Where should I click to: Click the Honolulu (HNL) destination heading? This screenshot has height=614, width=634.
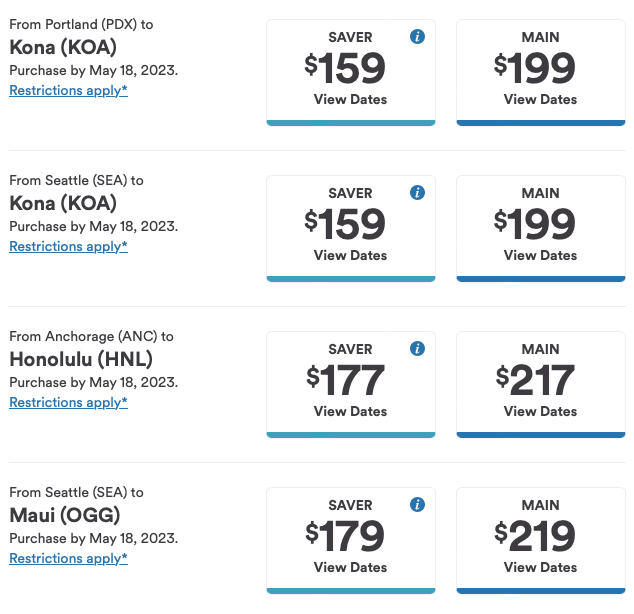pyautogui.click(x=81, y=359)
